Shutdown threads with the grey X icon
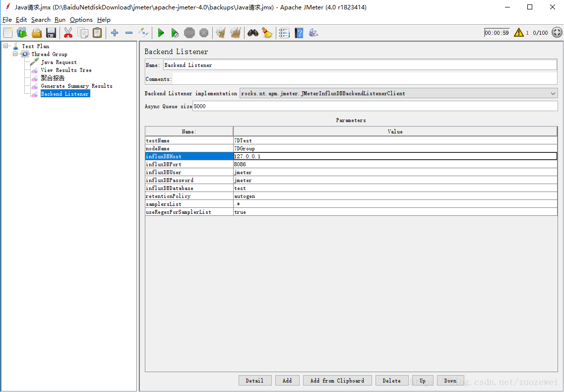 203,33
